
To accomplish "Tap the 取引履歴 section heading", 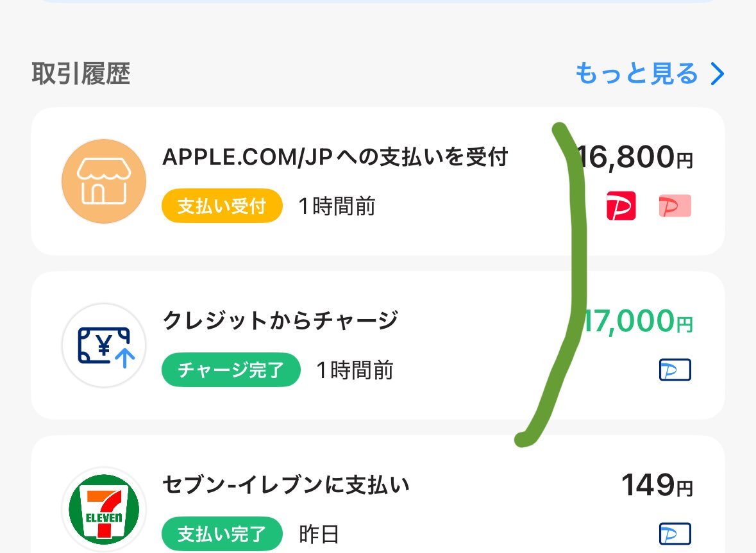I will pyautogui.click(x=81, y=74).
